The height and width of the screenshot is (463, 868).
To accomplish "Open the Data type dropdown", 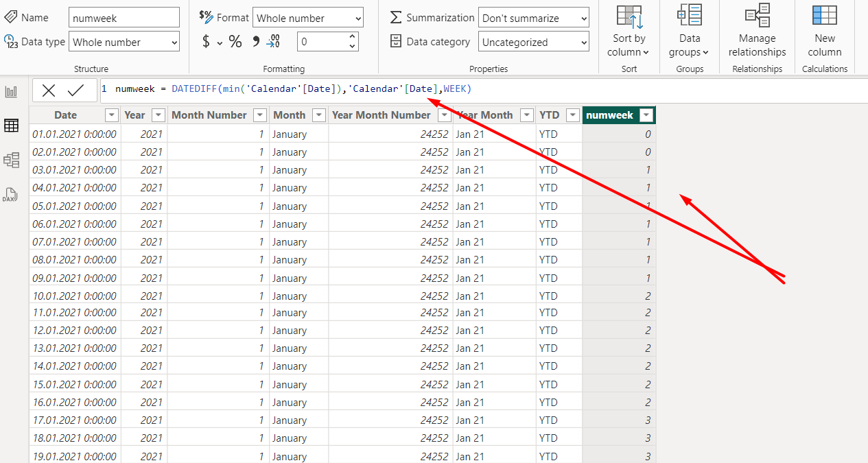I will 124,42.
